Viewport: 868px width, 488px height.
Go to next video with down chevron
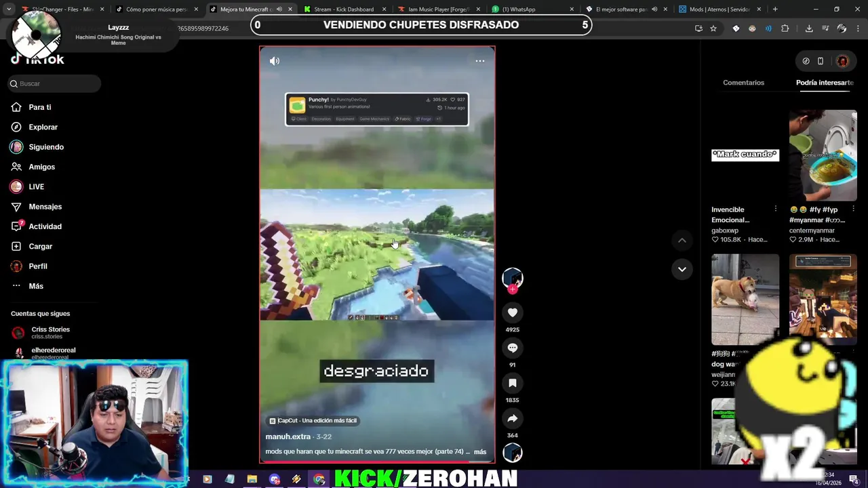point(682,269)
